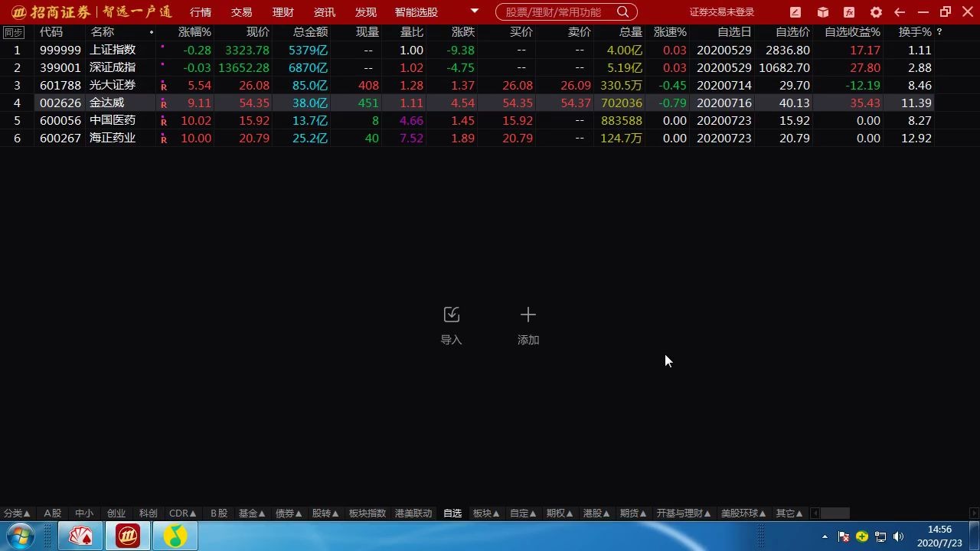Switch to the 港美联动 tab
980x551 pixels.
coord(413,514)
